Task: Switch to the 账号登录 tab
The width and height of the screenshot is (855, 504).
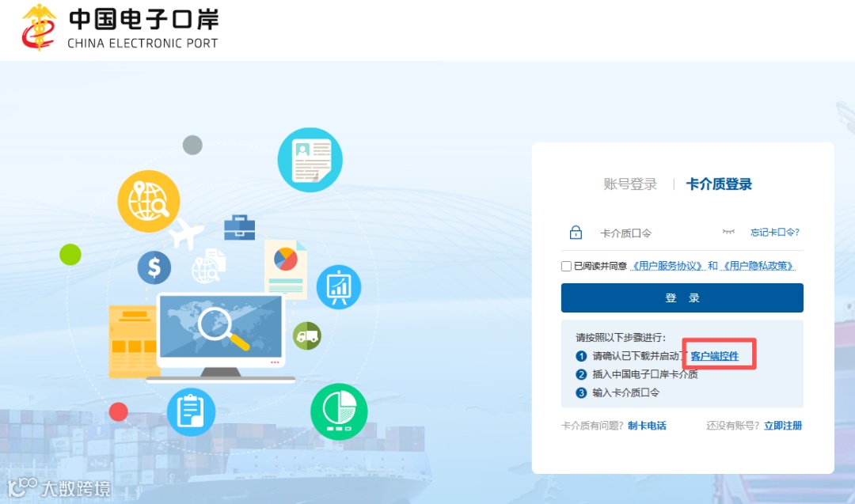Action: click(x=630, y=184)
